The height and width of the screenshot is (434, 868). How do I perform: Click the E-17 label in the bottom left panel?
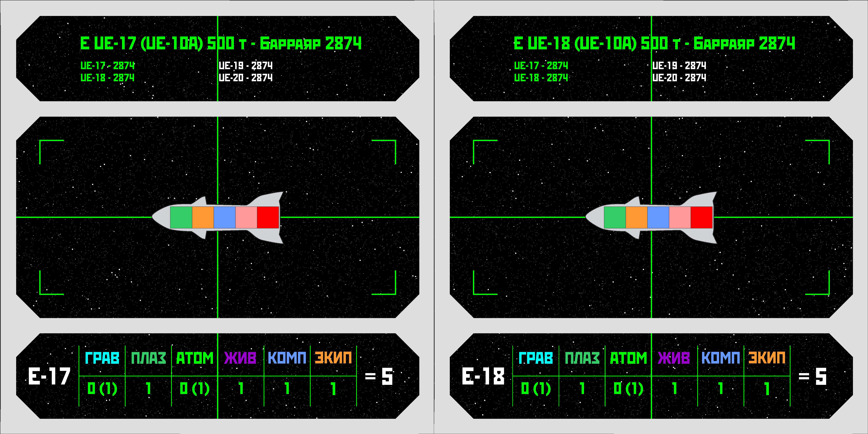50,376
